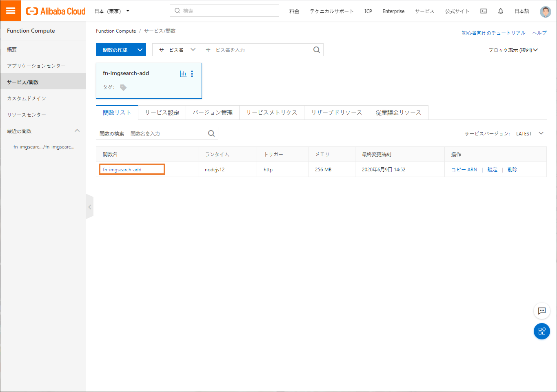Open the ヘルプ link
The height and width of the screenshot is (392, 557).
(x=539, y=33)
